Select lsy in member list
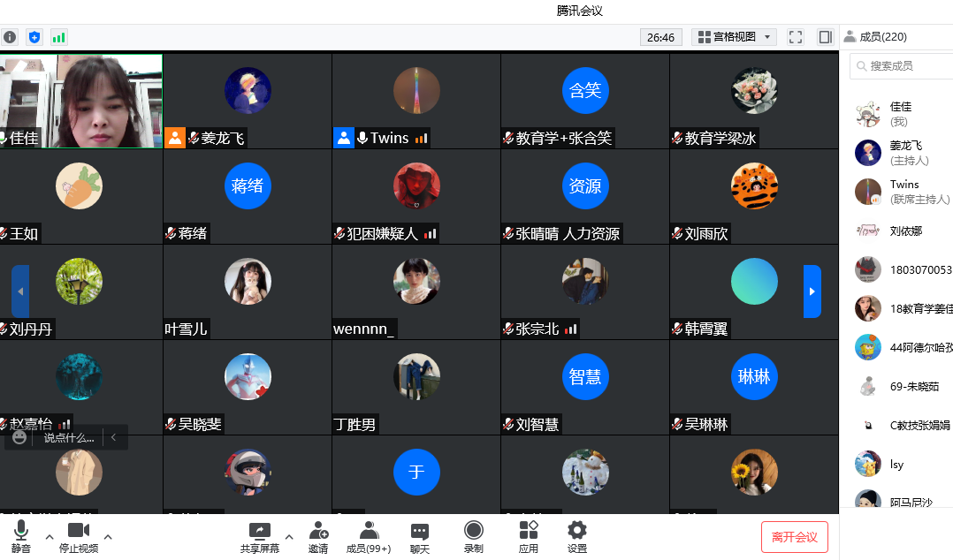 902,464
